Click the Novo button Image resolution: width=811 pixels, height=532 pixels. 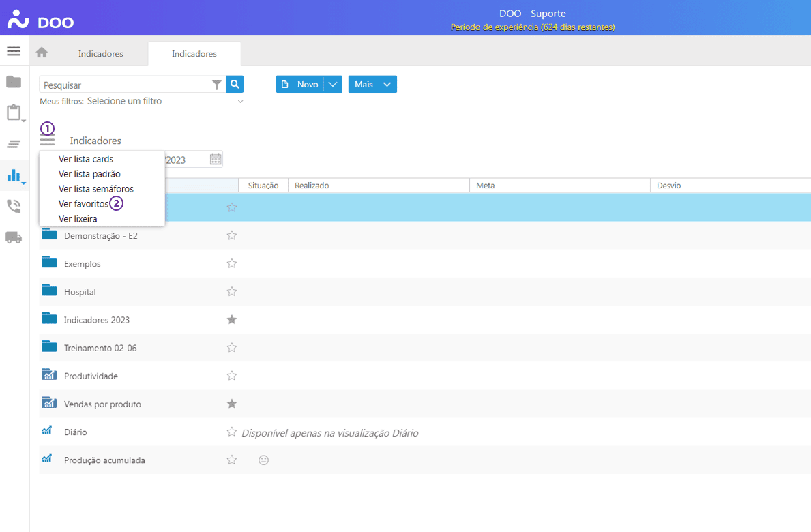click(x=300, y=84)
